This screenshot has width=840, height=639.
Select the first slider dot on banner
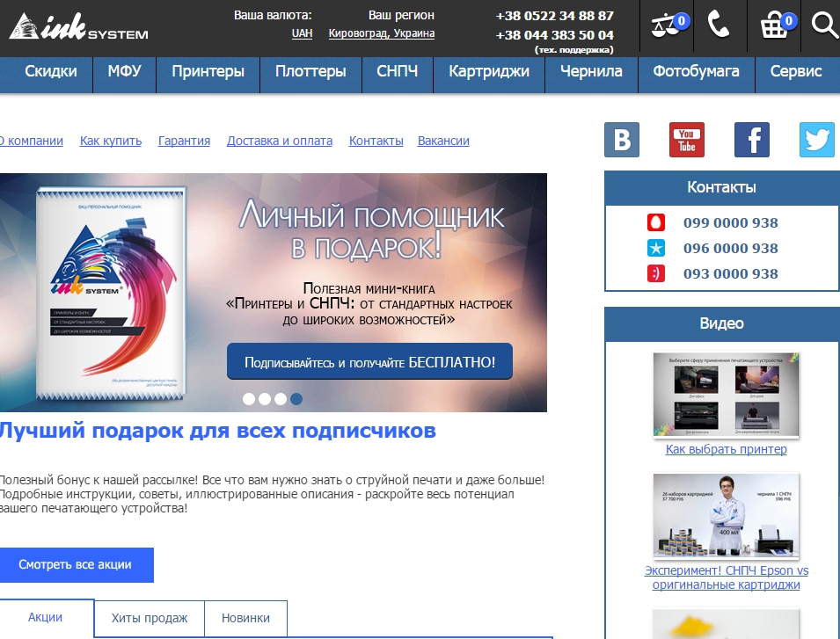click(x=249, y=399)
